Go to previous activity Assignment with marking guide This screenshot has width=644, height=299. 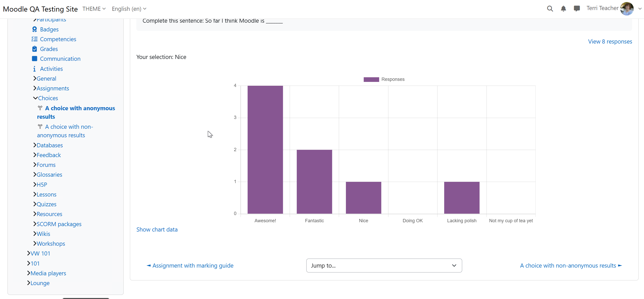(x=190, y=266)
